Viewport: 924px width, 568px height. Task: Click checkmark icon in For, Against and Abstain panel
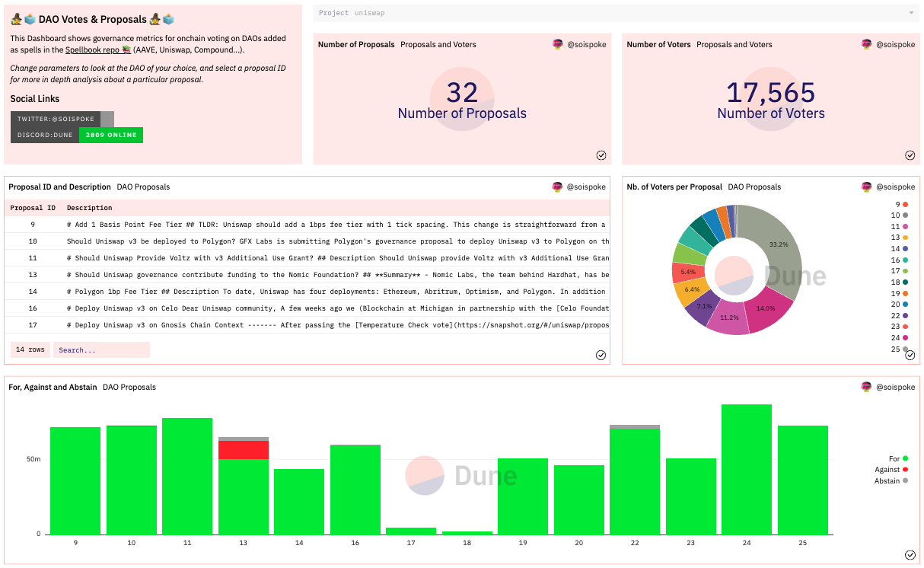pyautogui.click(x=910, y=555)
